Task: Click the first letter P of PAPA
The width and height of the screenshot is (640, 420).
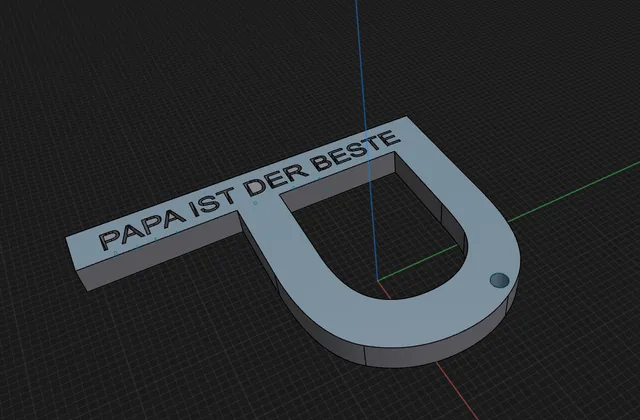Action: pyautogui.click(x=111, y=240)
